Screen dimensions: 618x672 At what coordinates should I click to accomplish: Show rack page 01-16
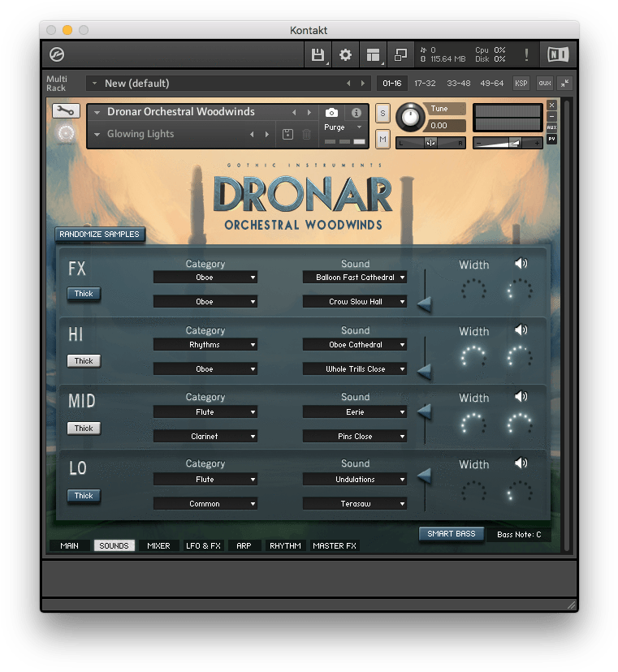pos(392,83)
